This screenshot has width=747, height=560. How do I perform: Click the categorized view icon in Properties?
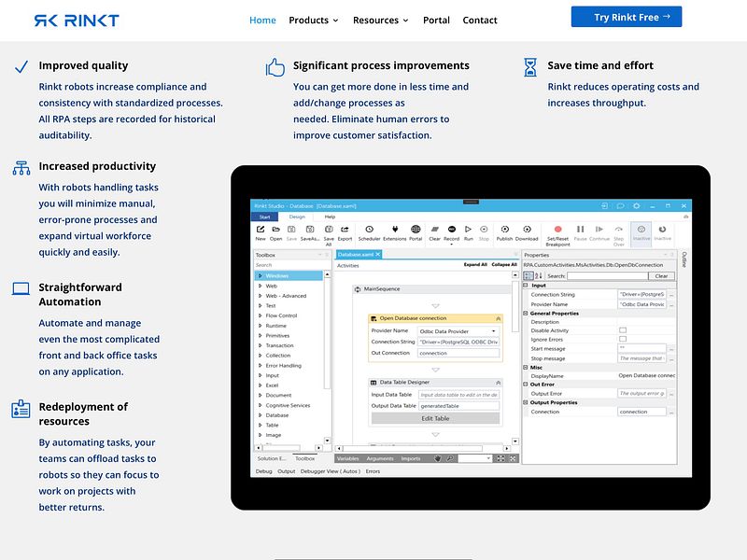(529, 275)
